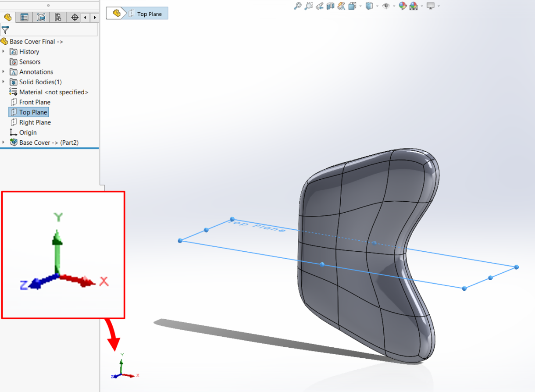Switch to the ConfigurationManager tab
The height and width of the screenshot is (392, 535).
pyautogui.click(x=41, y=18)
